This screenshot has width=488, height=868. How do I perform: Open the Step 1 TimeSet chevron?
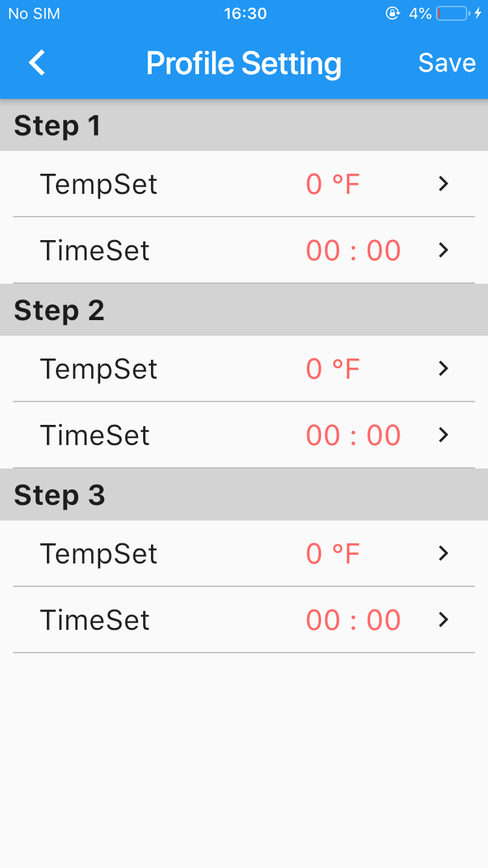tap(444, 251)
